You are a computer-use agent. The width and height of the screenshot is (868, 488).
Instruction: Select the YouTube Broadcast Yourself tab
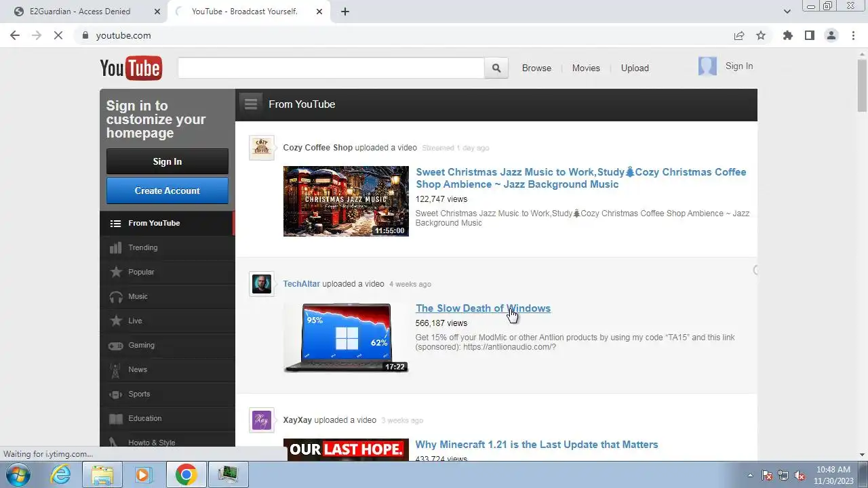244,12
